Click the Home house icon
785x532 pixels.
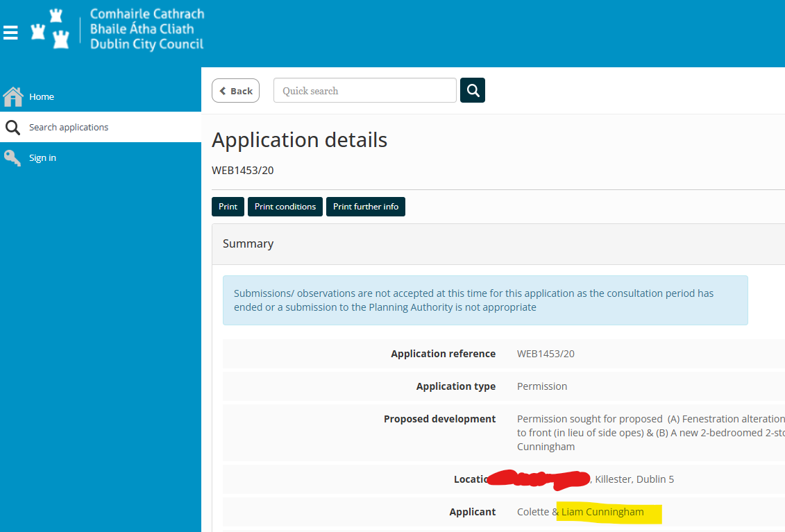point(13,96)
